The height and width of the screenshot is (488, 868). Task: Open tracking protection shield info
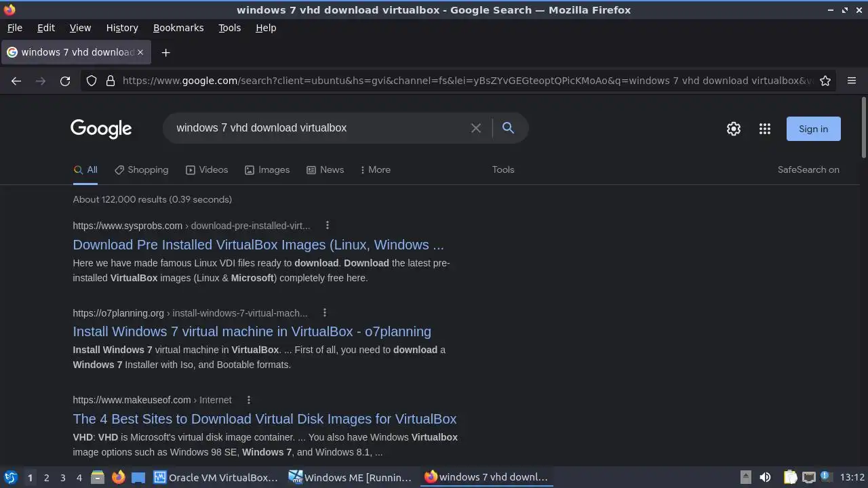(x=92, y=81)
